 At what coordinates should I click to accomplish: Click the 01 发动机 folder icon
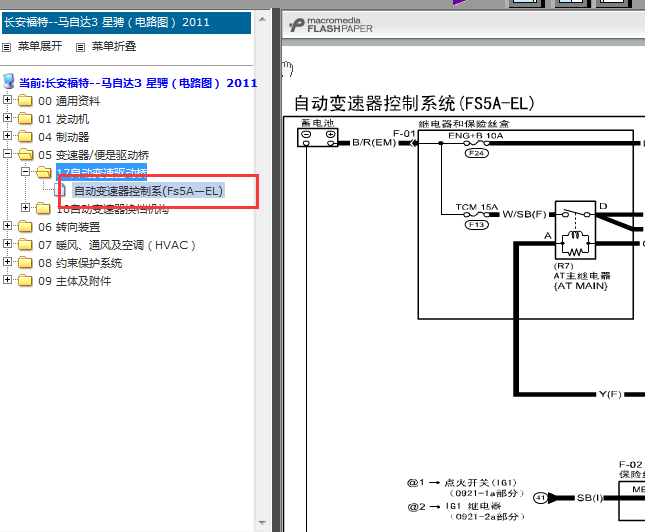pyautogui.click(x=25, y=118)
